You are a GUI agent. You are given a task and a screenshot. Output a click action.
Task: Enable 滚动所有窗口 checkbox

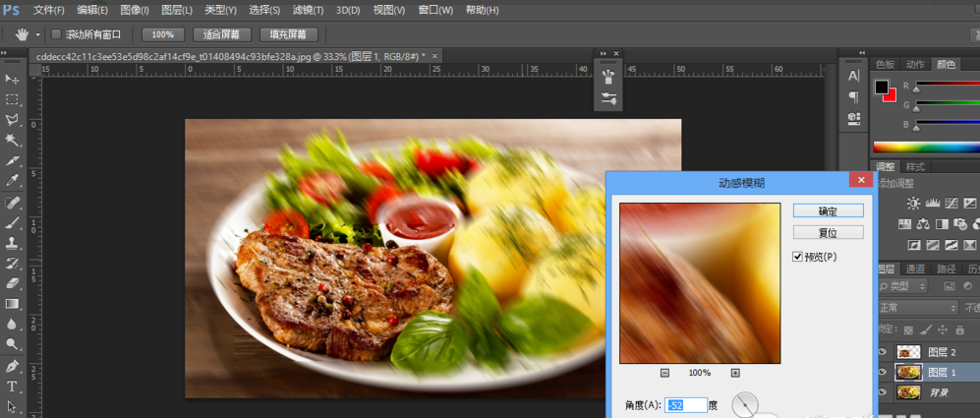(56, 34)
